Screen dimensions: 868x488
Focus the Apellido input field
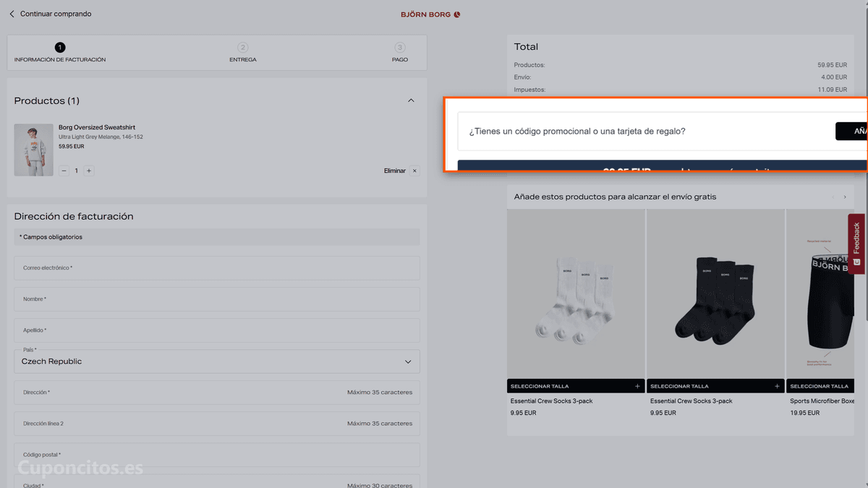coord(217,330)
